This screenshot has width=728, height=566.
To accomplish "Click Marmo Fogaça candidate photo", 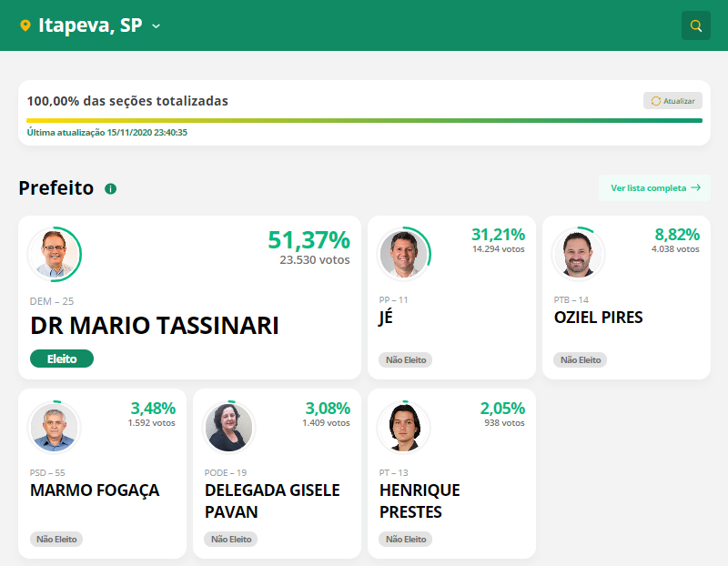I will (x=55, y=427).
